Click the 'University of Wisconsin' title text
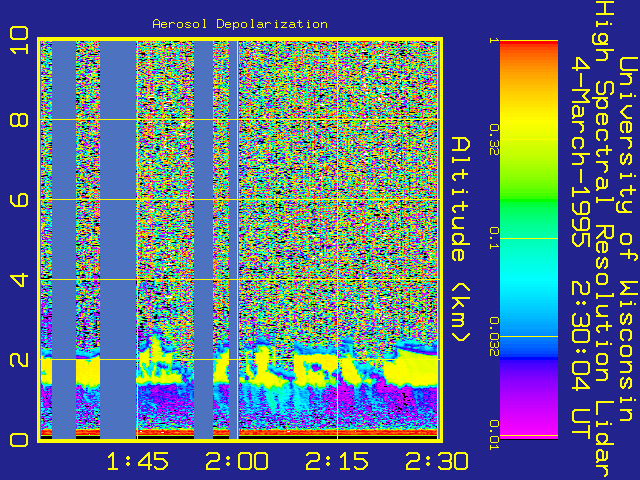640x480 pixels. [629, 240]
